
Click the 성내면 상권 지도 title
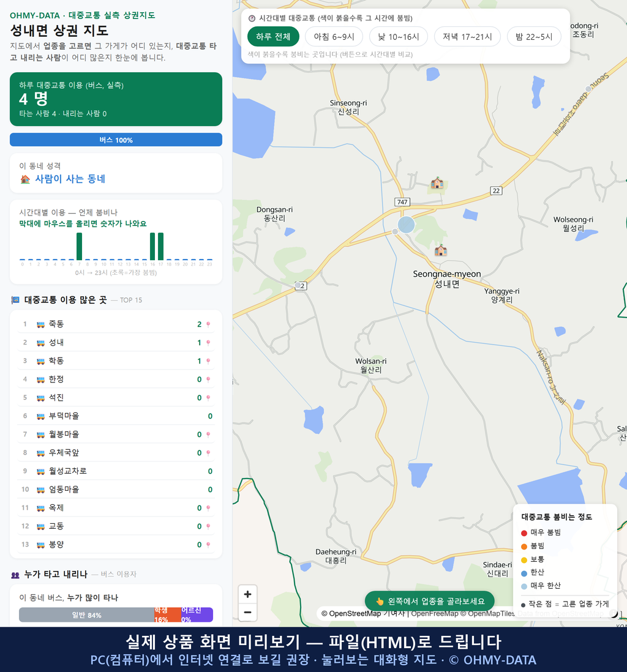(x=59, y=31)
